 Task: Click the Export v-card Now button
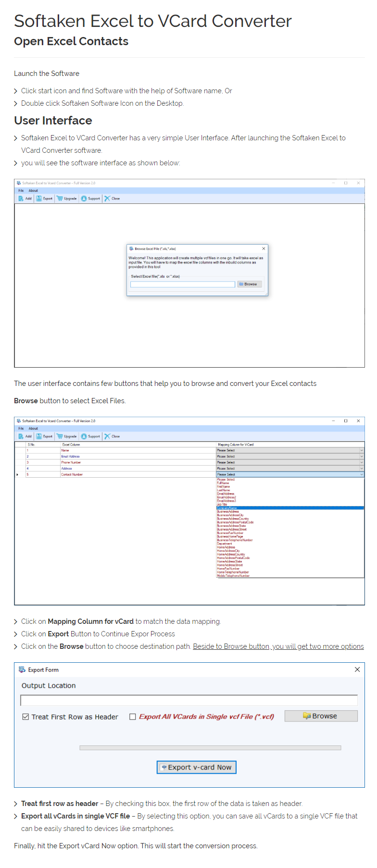pos(197,768)
